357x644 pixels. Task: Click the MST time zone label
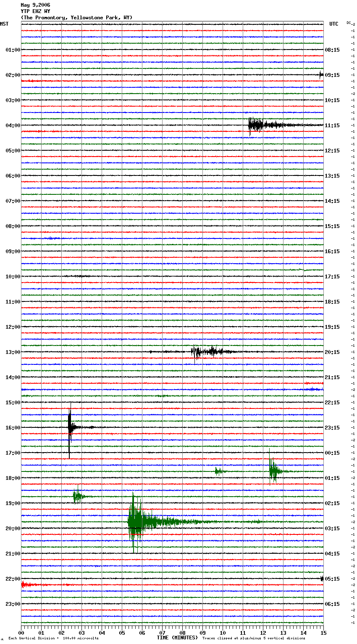[4, 24]
